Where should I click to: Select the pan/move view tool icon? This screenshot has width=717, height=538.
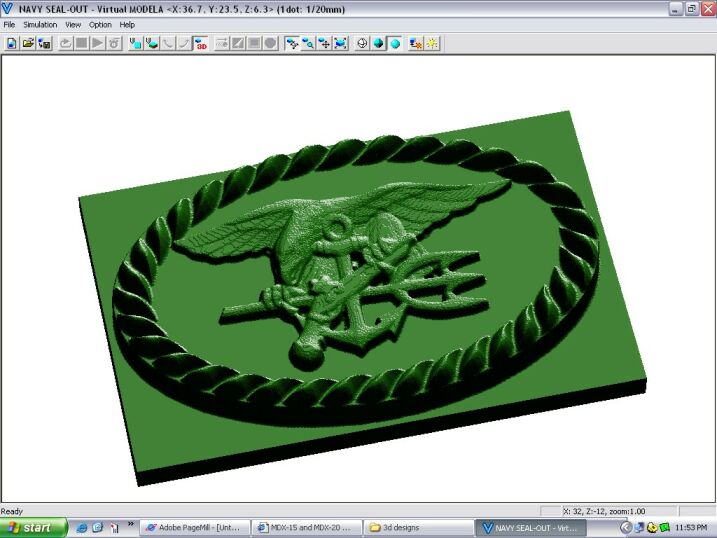pyautogui.click(x=324, y=43)
